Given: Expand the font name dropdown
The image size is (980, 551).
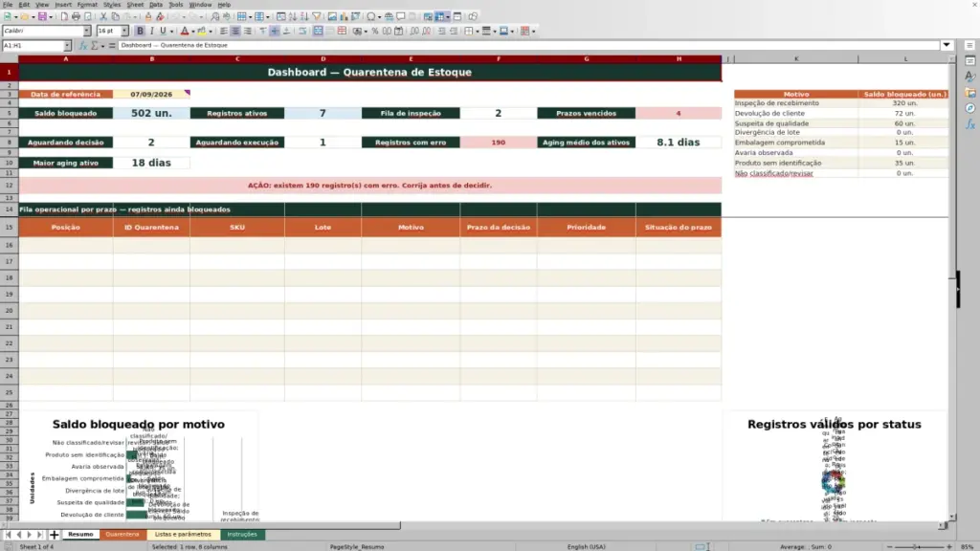Looking at the screenshot, I should (87, 32).
